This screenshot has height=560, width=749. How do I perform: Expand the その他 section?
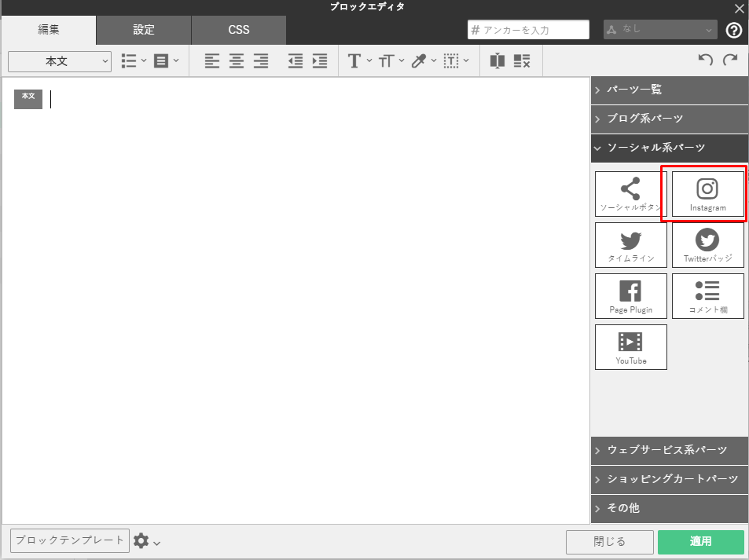(670, 508)
